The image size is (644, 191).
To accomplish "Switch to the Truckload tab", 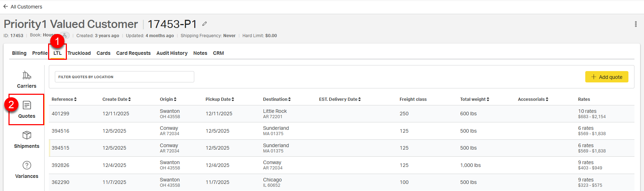I will point(79,53).
